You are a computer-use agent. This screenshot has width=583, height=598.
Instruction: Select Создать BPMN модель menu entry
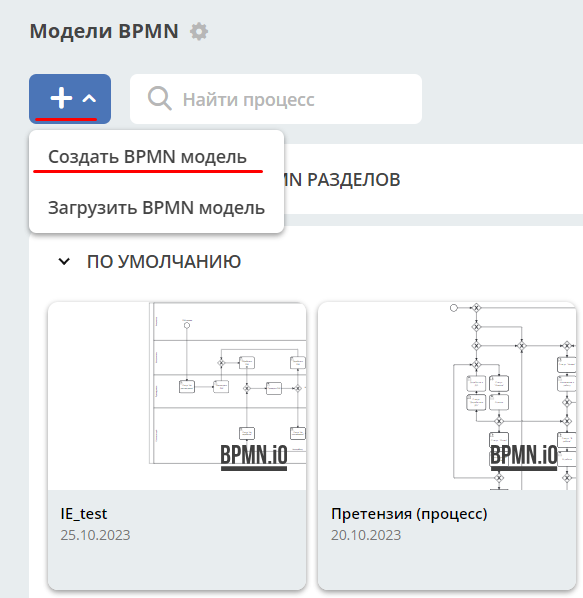pos(147,157)
